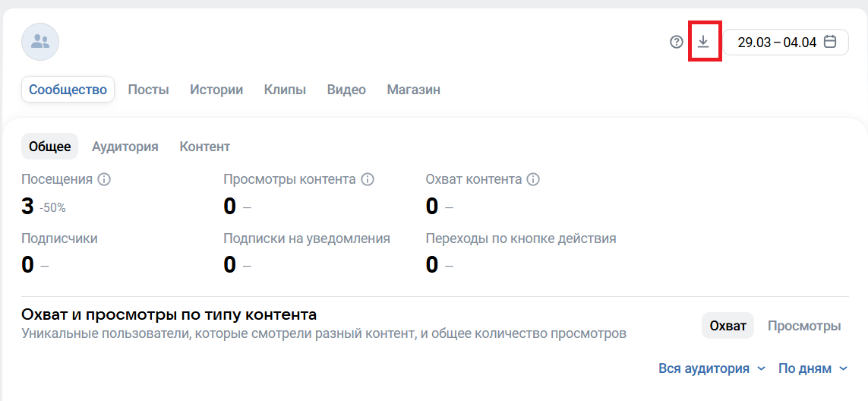Select the Общее sub-tab

tap(50, 147)
